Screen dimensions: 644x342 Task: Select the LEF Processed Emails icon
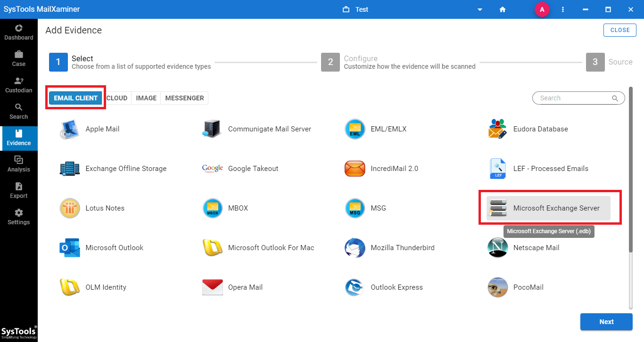pyautogui.click(x=498, y=169)
